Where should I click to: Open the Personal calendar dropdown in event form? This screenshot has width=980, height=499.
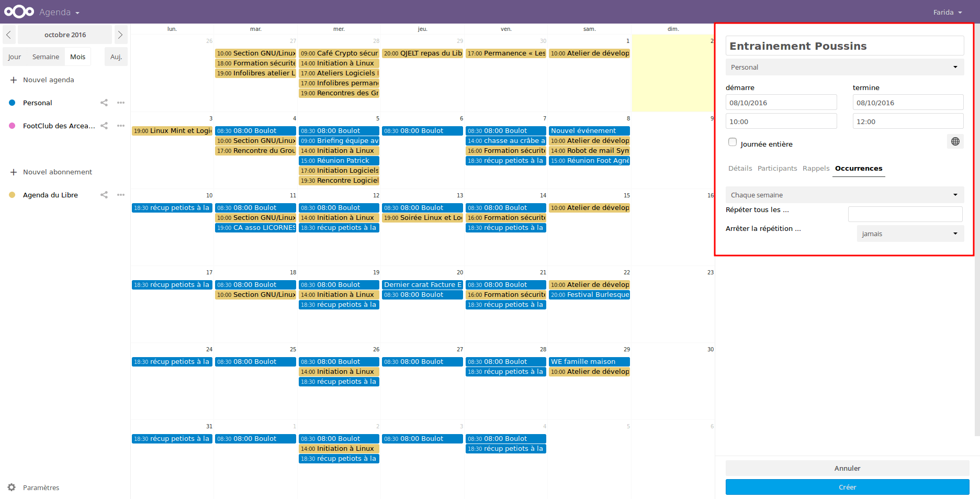click(844, 67)
